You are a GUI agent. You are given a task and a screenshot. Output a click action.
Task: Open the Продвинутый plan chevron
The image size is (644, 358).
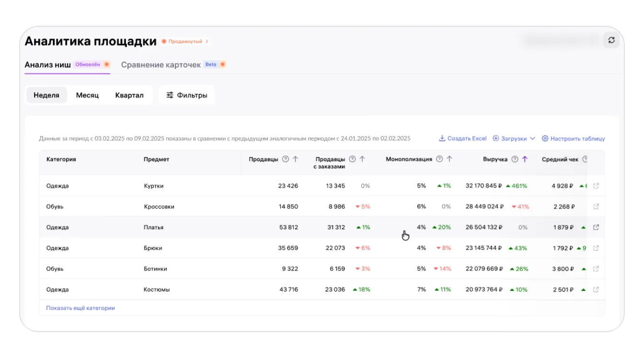click(x=207, y=42)
